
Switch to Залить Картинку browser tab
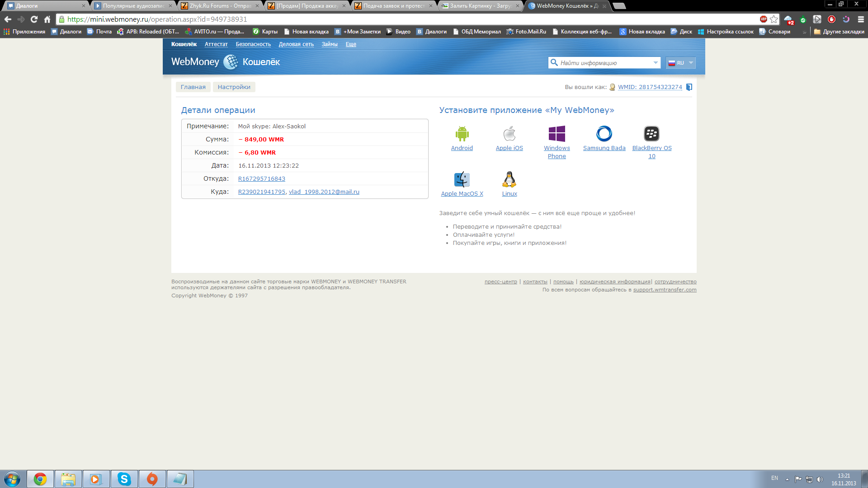480,6
